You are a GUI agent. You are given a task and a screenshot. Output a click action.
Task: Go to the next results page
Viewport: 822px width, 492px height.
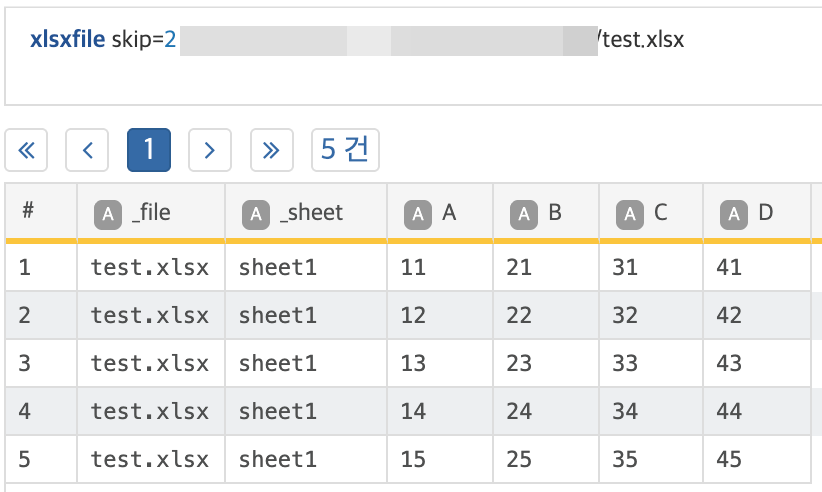coord(209,150)
